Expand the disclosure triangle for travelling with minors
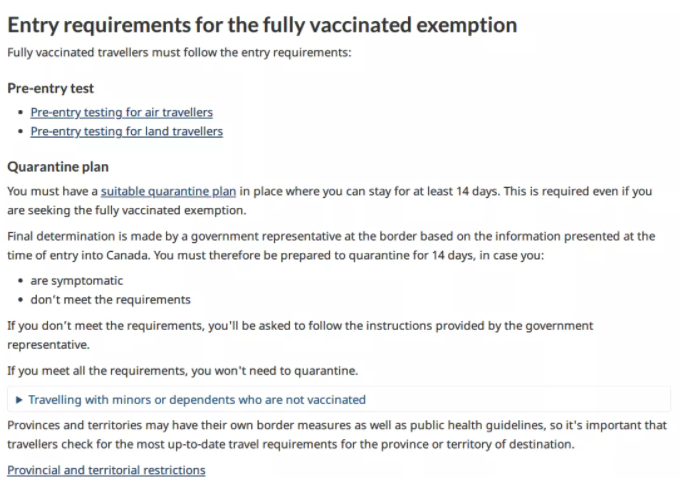 tap(20, 400)
